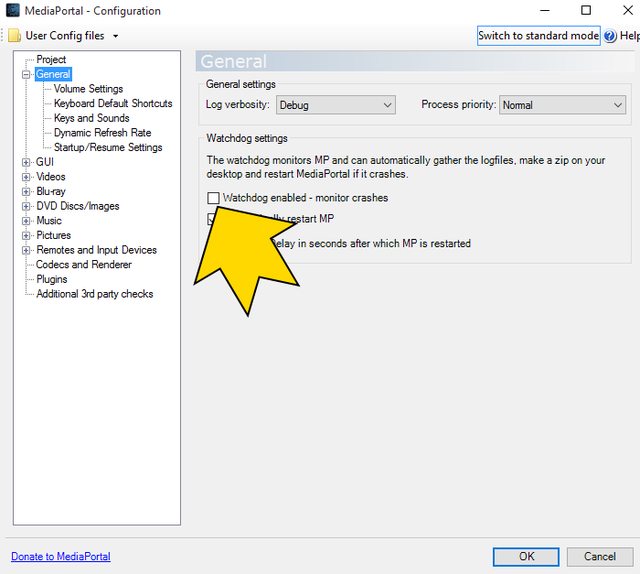Select Codecs and Renderer in tree
The width and height of the screenshot is (640, 574).
[83, 265]
